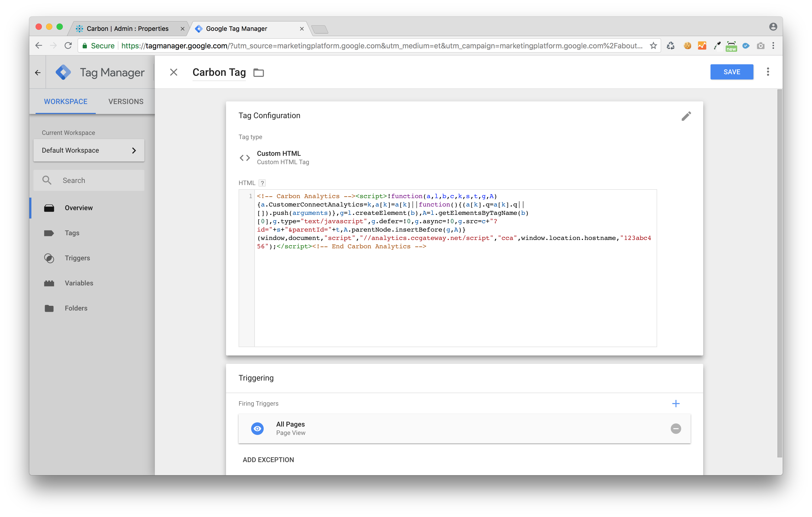Click the HTML help question mark icon
Viewport: 812px width, 517px height.
(x=262, y=183)
